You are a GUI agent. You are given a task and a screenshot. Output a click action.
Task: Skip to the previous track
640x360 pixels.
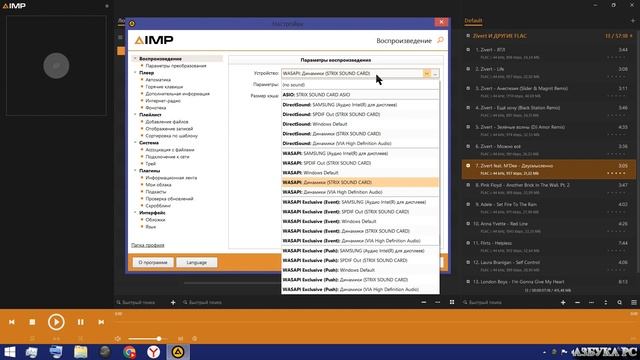click(x=12, y=322)
